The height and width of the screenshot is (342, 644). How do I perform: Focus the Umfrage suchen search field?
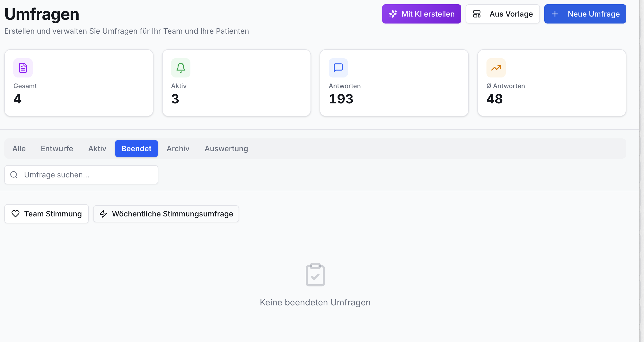[81, 175]
